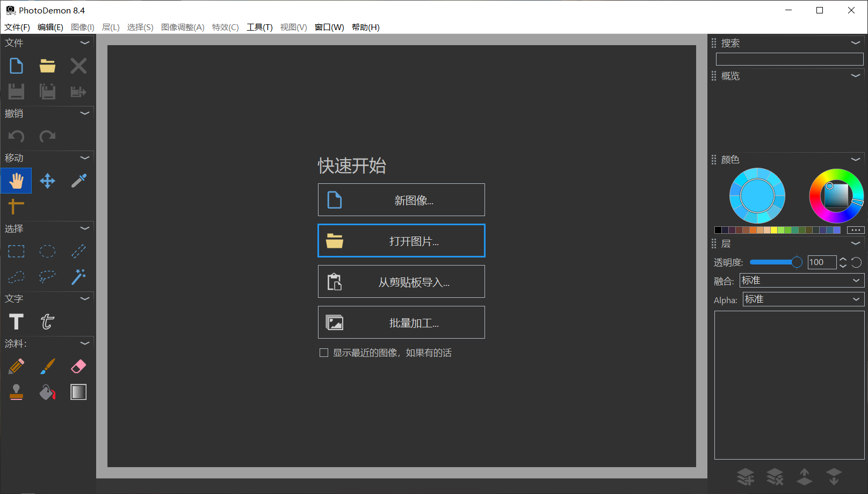Select the paint bucket fill tool

(47, 392)
